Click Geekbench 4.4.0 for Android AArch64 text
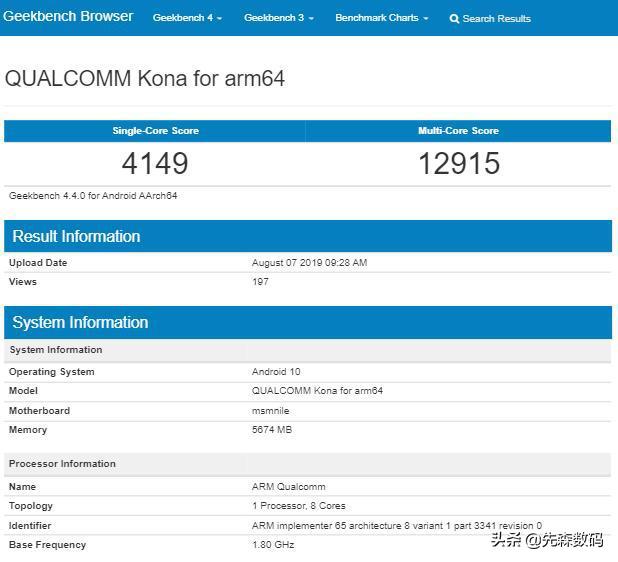This screenshot has height=562, width=618. 93,196
